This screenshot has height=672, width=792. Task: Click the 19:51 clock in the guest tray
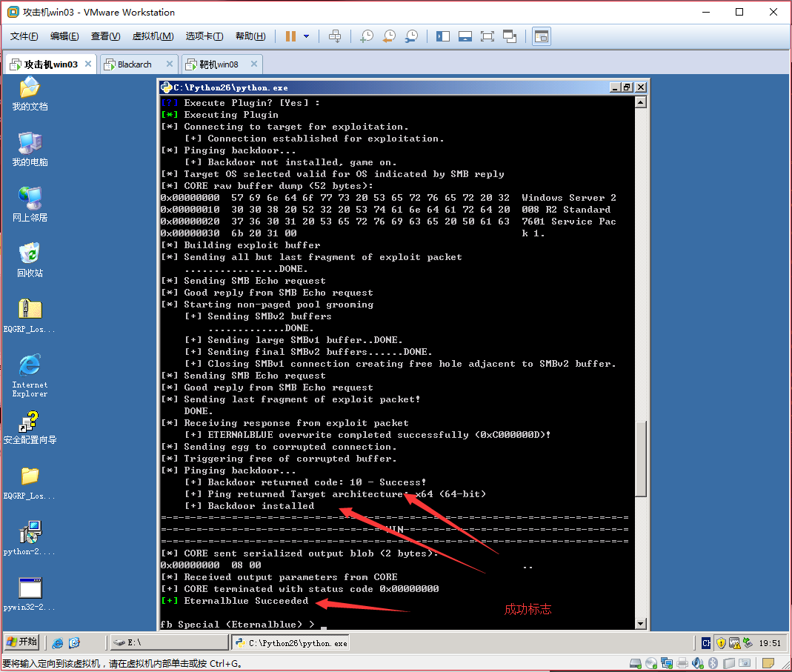pyautogui.click(x=770, y=643)
